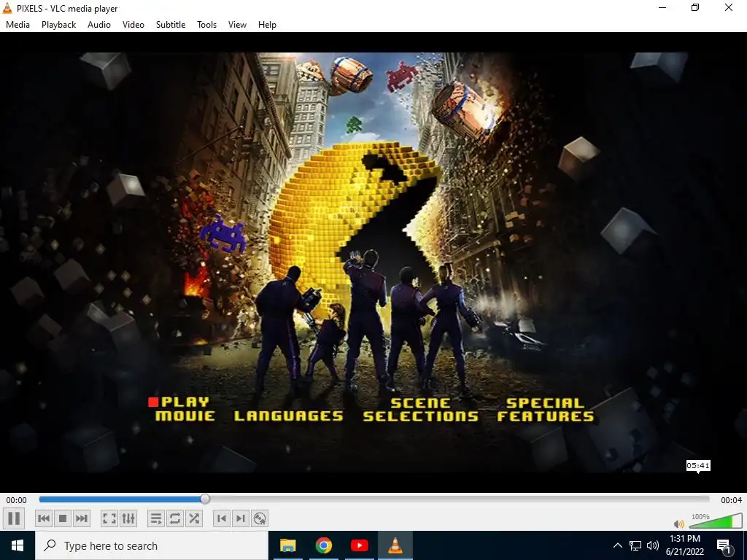Open the Help menu

267,25
